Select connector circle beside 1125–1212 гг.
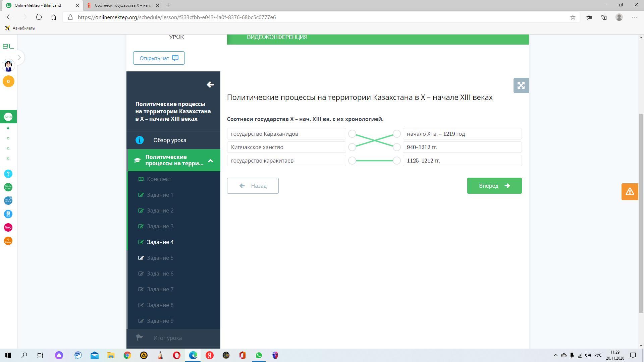 tap(396, 161)
